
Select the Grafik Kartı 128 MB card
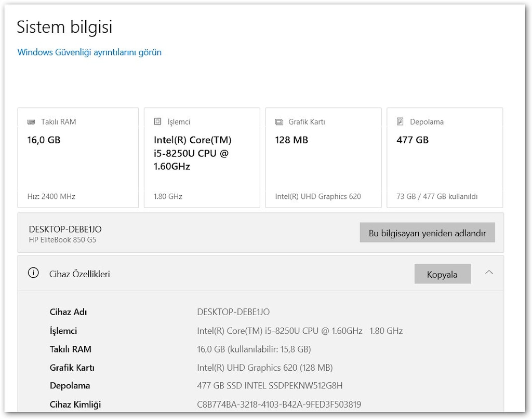point(323,158)
